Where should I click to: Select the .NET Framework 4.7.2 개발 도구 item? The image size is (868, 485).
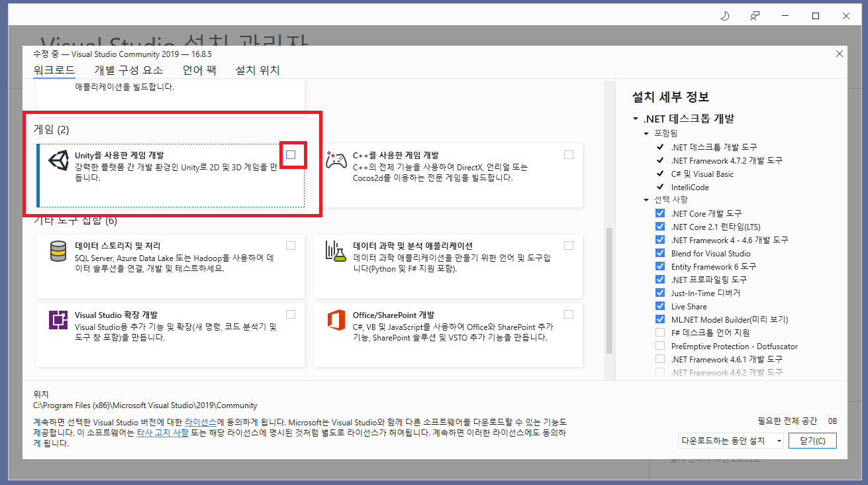tap(726, 160)
